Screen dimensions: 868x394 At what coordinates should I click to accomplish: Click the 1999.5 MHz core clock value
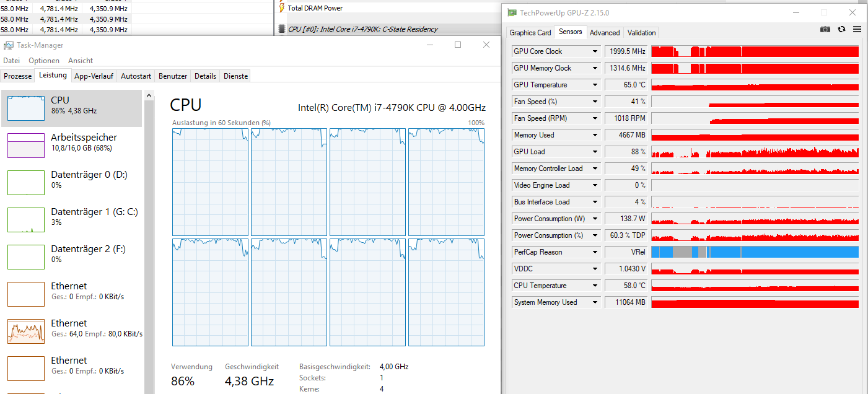626,51
